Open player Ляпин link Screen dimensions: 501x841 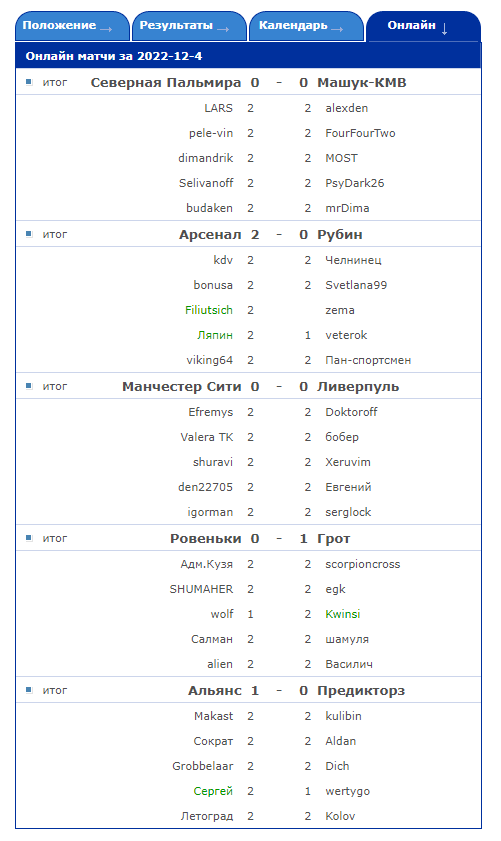215,335
